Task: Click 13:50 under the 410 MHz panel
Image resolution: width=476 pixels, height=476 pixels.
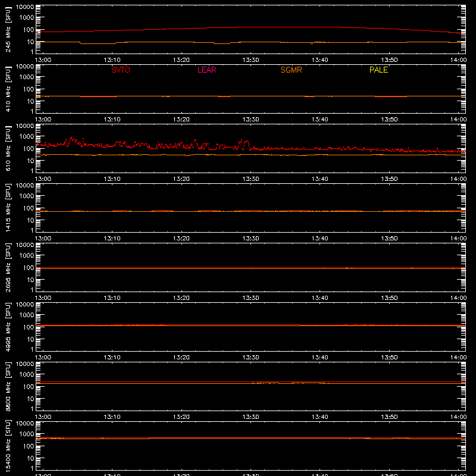Action: coord(389,120)
